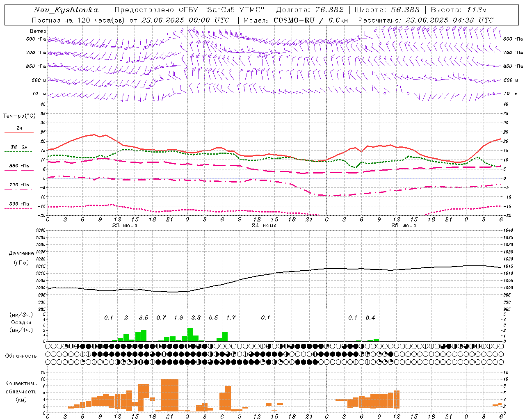Click the 24 июня date label
The height and width of the screenshot is (420, 525).
pyautogui.click(x=264, y=226)
